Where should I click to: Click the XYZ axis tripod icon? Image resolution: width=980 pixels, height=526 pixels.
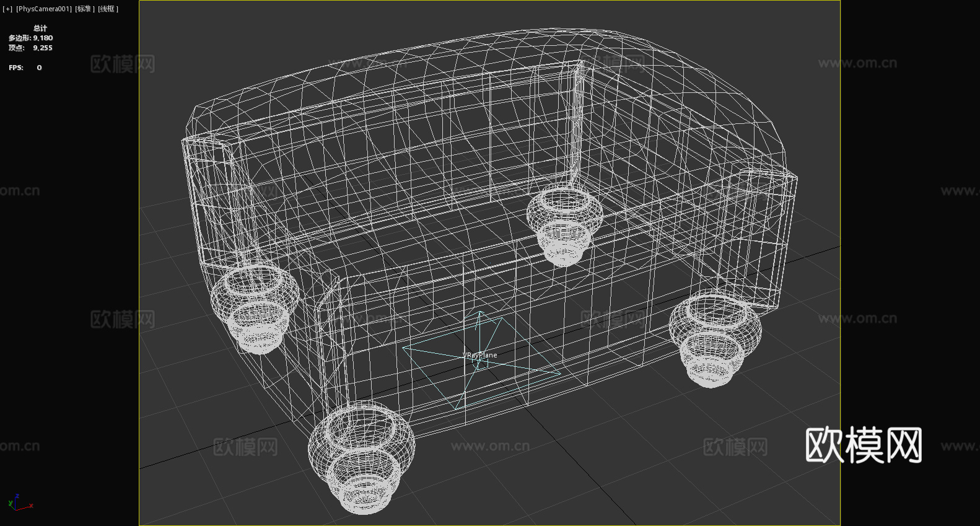(20, 502)
